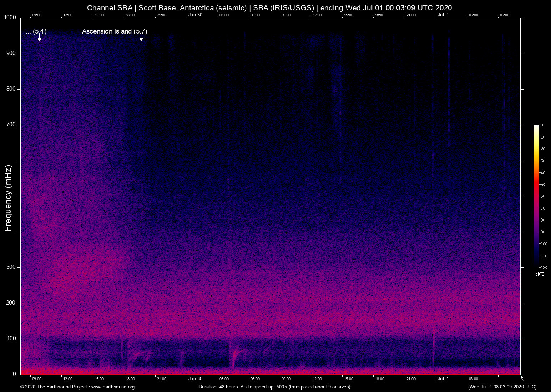Click the Wed Jul 1 08:03:09 timestamp

coord(502,387)
